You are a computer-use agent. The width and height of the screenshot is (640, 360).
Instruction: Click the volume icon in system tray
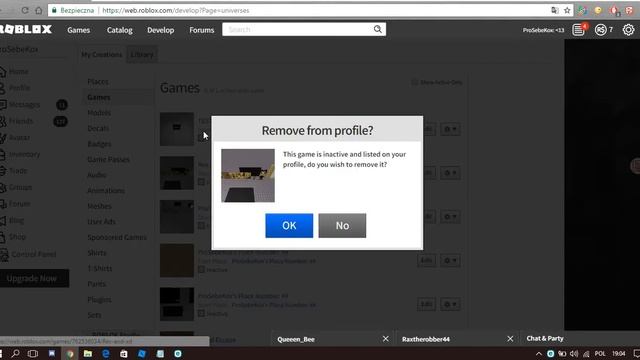574,353
